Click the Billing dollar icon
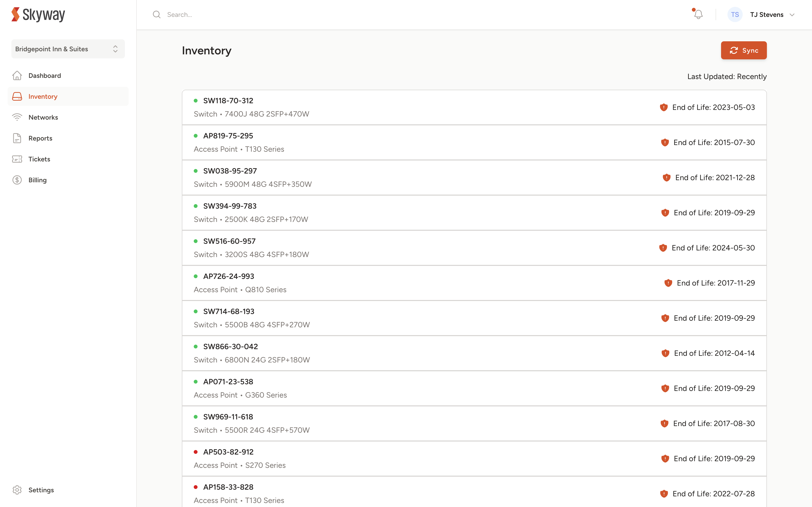 pyautogui.click(x=17, y=180)
